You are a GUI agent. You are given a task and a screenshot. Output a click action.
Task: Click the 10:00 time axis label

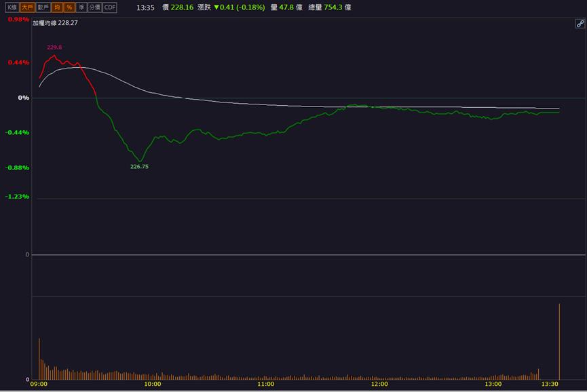[153, 384]
